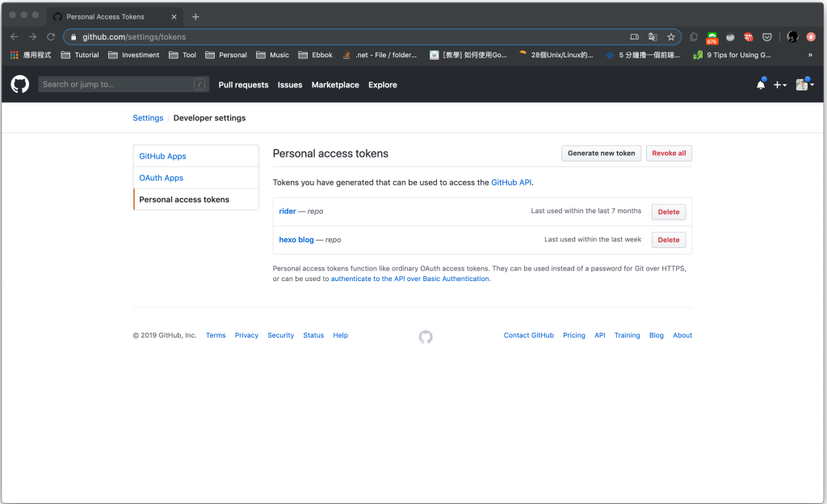Open Terms in the footer
Image resolution: width=827 pixels, height=504 pixels.
point(216,335)
